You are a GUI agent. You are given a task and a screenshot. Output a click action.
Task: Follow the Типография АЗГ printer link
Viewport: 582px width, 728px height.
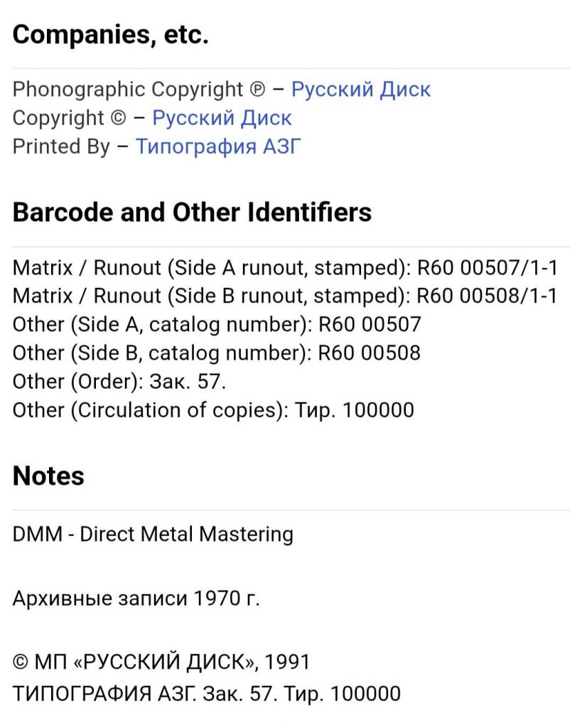point(218,146)
